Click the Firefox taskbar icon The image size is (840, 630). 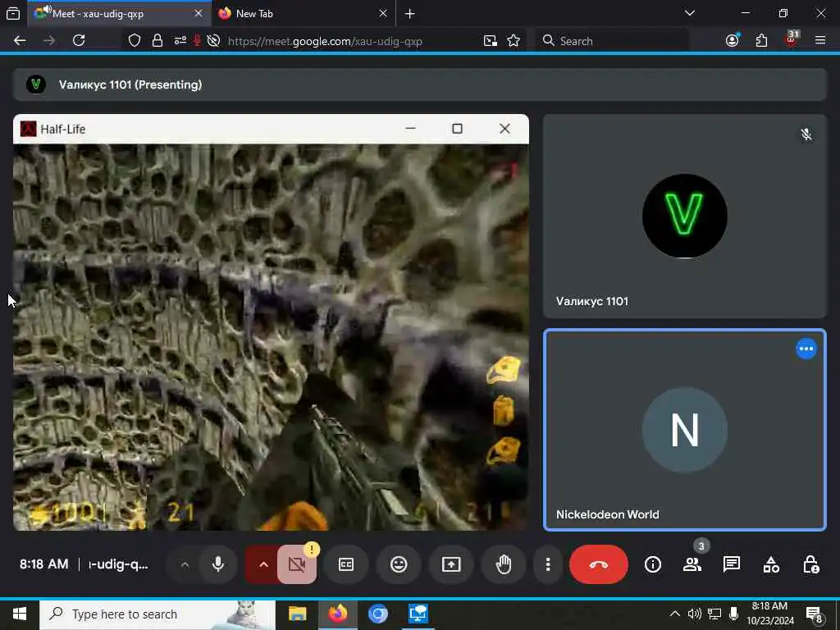[337, 614]
